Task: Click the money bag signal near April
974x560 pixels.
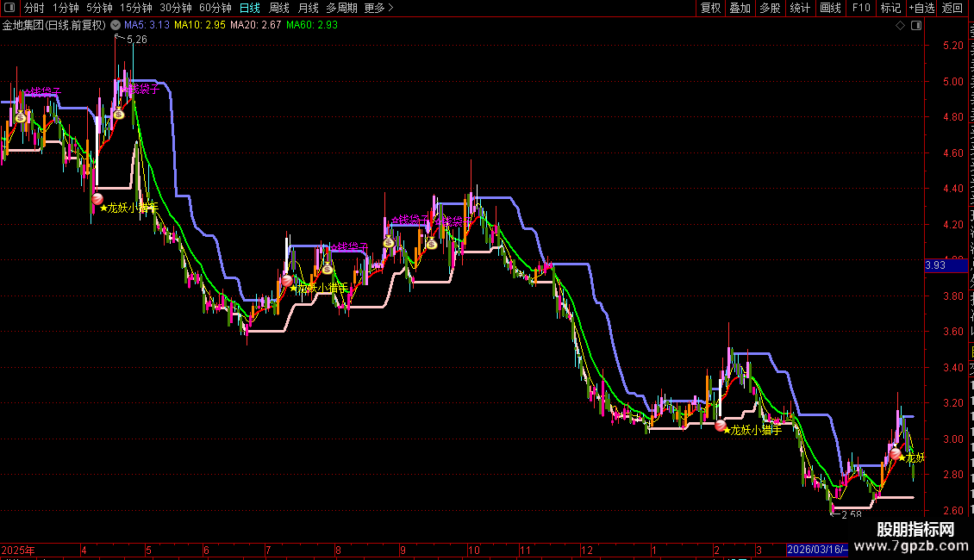Action: [119, 114]
